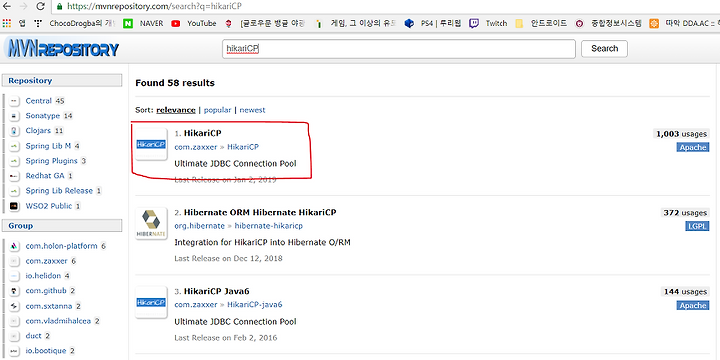This screenshot has width=720, height=360.
Task: Open the HikariCP result title
Action: coord(202,133)
